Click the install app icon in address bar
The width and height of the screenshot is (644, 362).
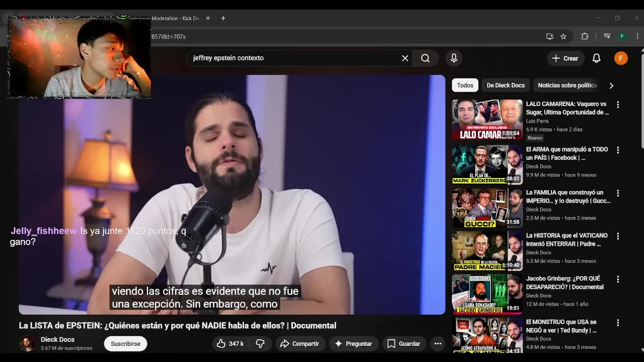[549, 36]
